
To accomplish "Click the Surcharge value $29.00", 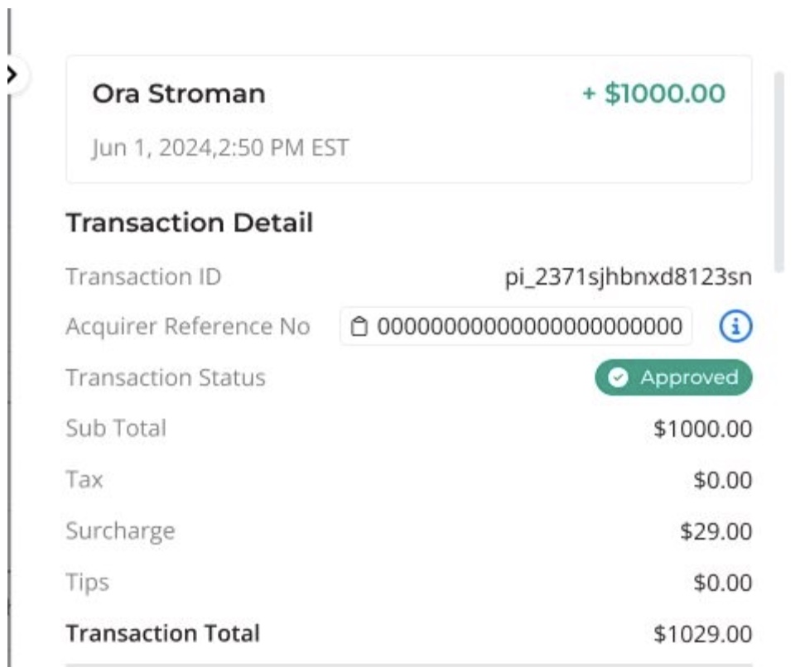I will pyautogui.click(x=715, y=531).
